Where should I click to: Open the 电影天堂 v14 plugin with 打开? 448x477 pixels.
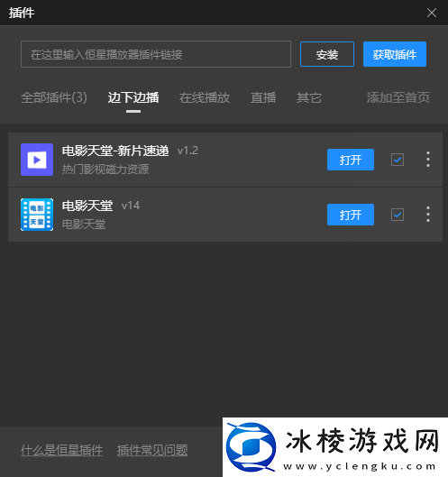click(x=351, y=215)
